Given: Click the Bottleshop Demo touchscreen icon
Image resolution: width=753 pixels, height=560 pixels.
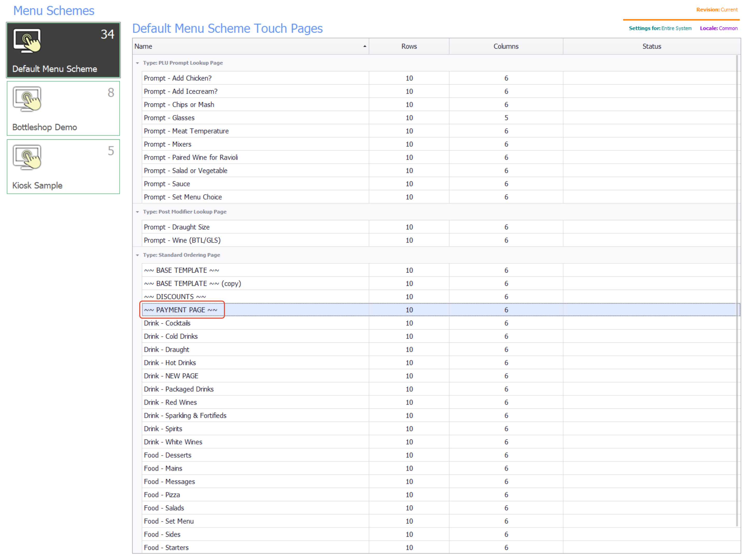Looking at the screenshot, I should (x=27, y=99).
